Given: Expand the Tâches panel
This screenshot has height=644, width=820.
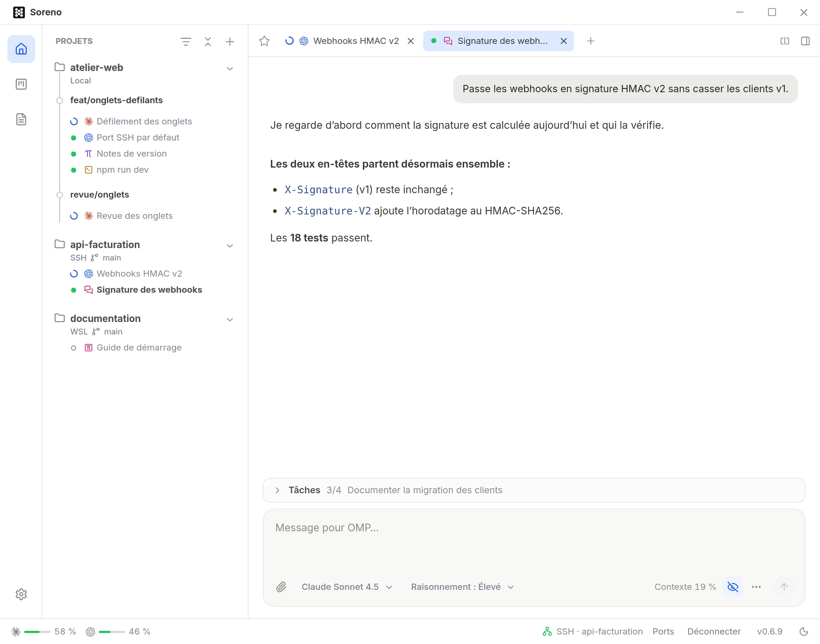Looking at the screenshot, I should tap(277, 490).
